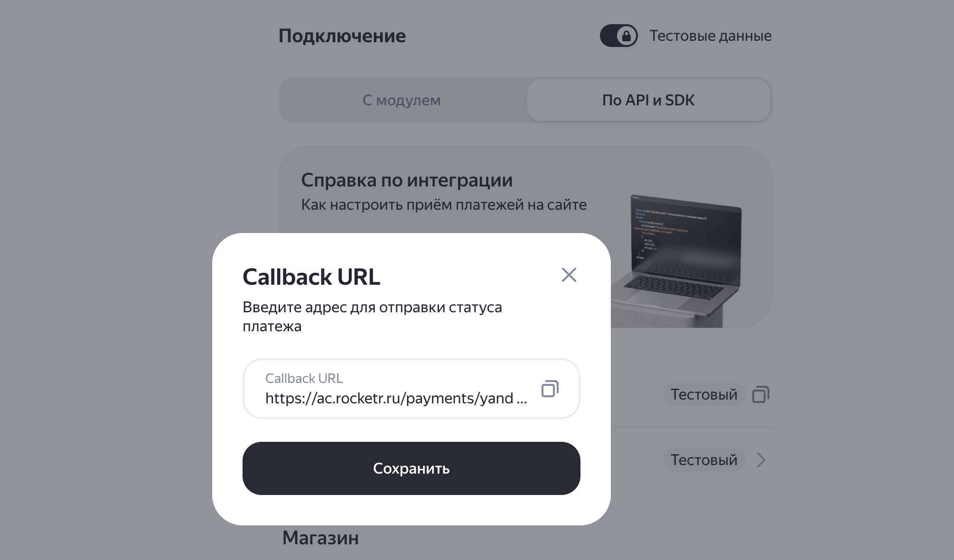Image resolution: width=954 pixels, height=560 pixels.
Task: Click the first Тестовый badge
Action: tap(704, 394)
